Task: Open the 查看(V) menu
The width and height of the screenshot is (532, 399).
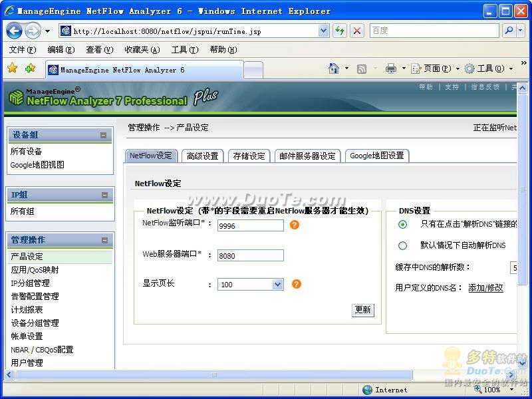Action: tap(99, 50)
